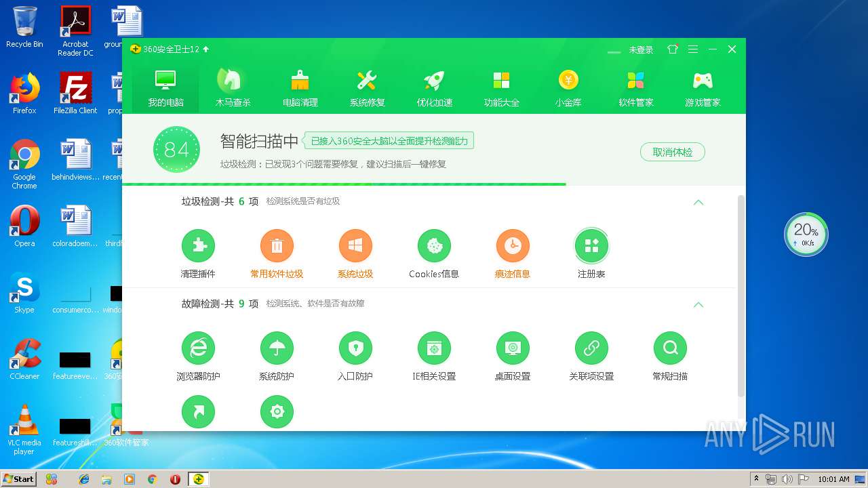868x488 pixels.
Task: Open the Google Chrome desktop shortcut
Action: [24, 164]
